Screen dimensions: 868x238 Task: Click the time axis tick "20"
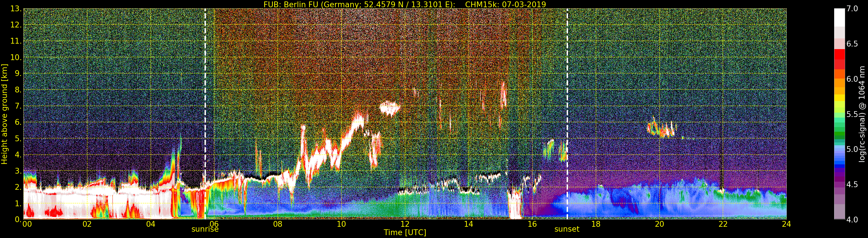click(659, 224)
